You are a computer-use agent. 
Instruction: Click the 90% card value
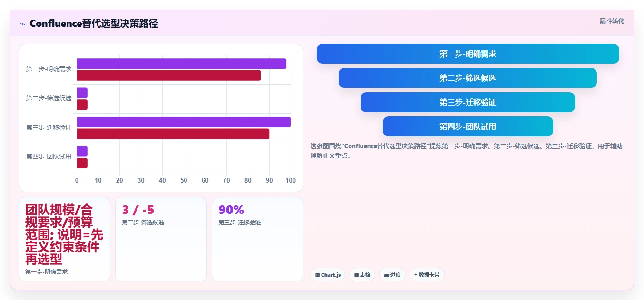pyautogui.click(x=231, y=210)
